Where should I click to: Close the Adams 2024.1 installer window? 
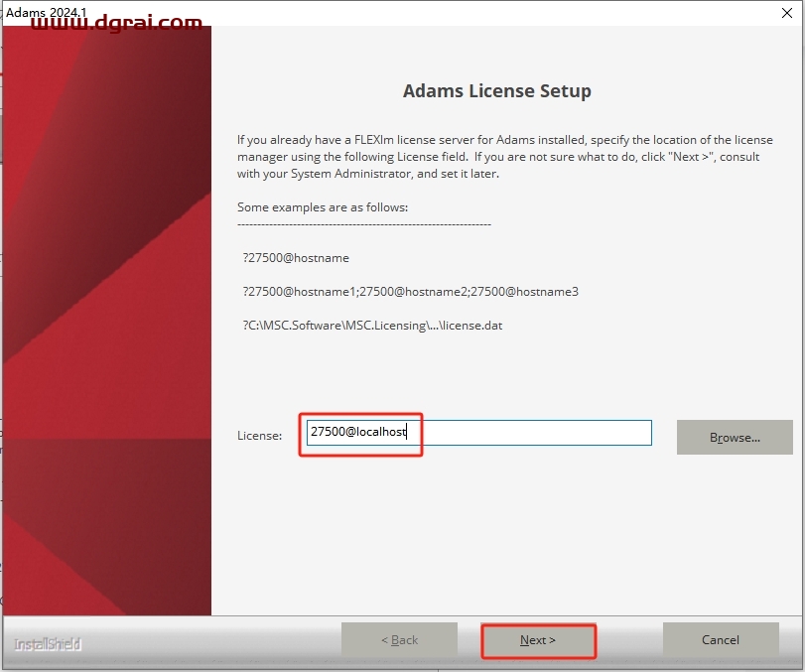(787, 13)
